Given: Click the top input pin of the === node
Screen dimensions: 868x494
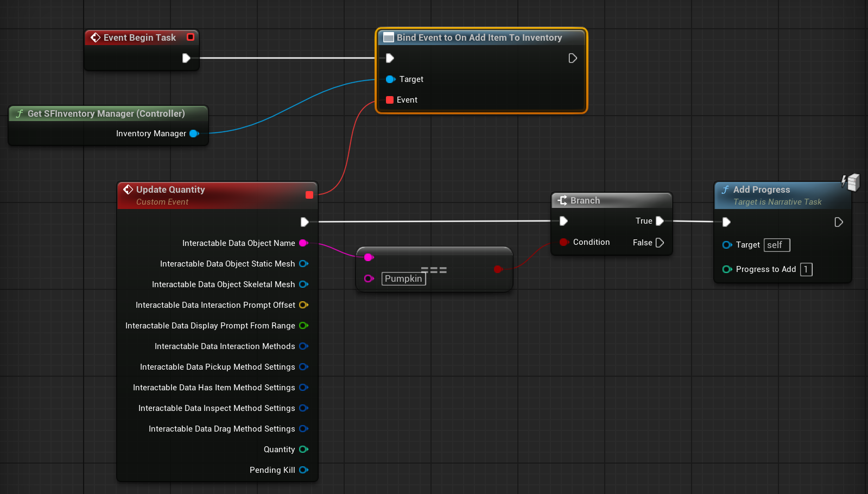Looking at the screenshot, I should [369, 257].
